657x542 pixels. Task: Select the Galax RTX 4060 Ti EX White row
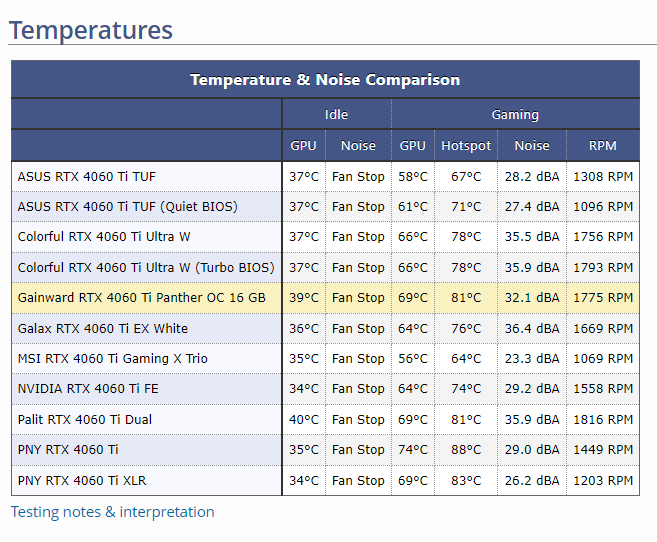102,329
